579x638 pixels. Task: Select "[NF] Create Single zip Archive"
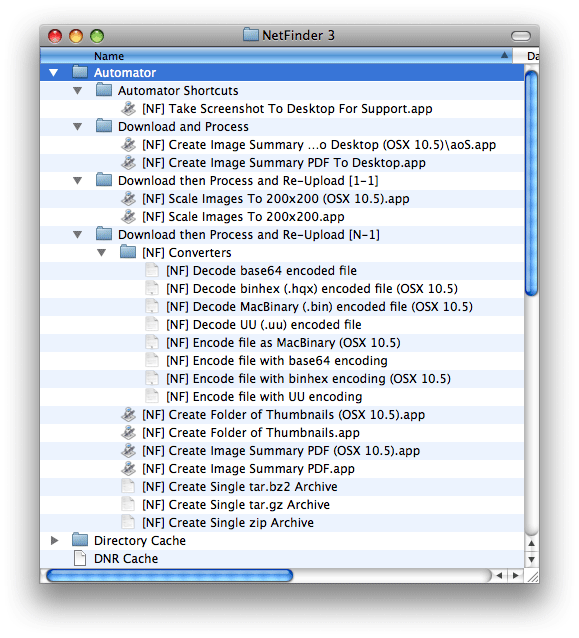[282, 522]
